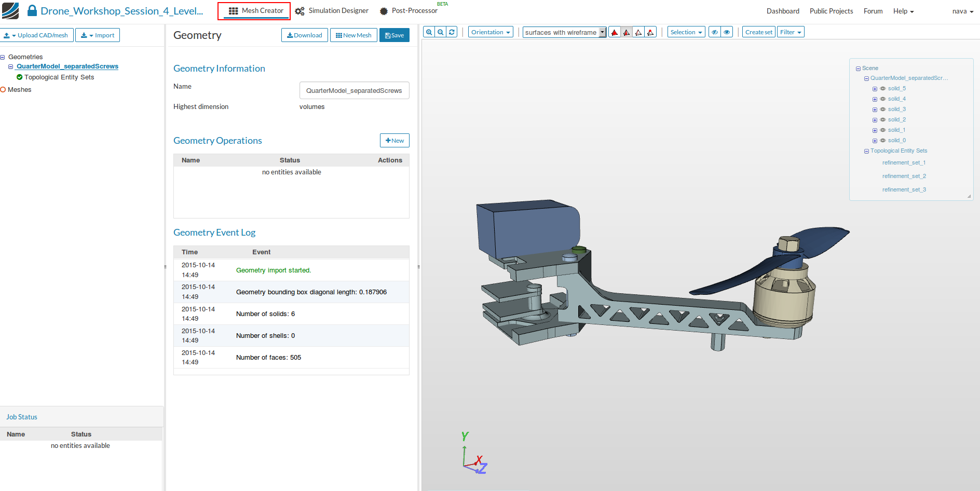Select the solid red volume picking icon
This screenshot has height=491, width=980.
(x=615, y=32)
